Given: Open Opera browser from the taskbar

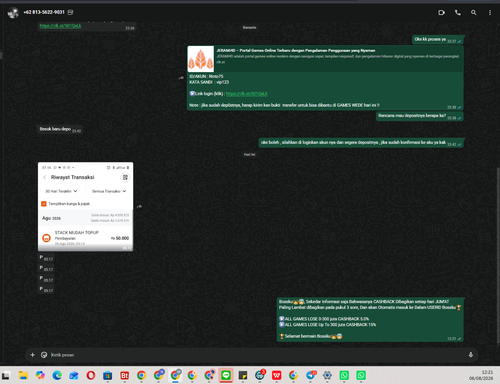Looking at the screenshot, I should click(91, 376).
